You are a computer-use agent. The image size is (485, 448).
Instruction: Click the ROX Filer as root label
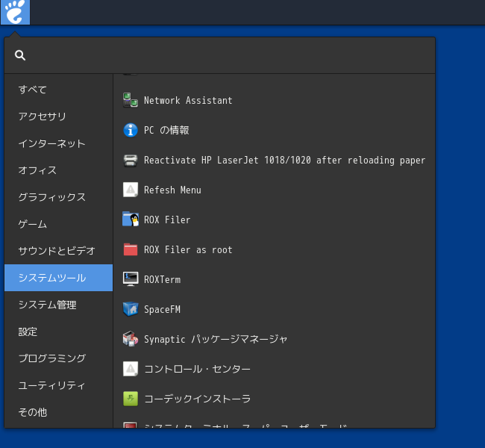[188, 249]
